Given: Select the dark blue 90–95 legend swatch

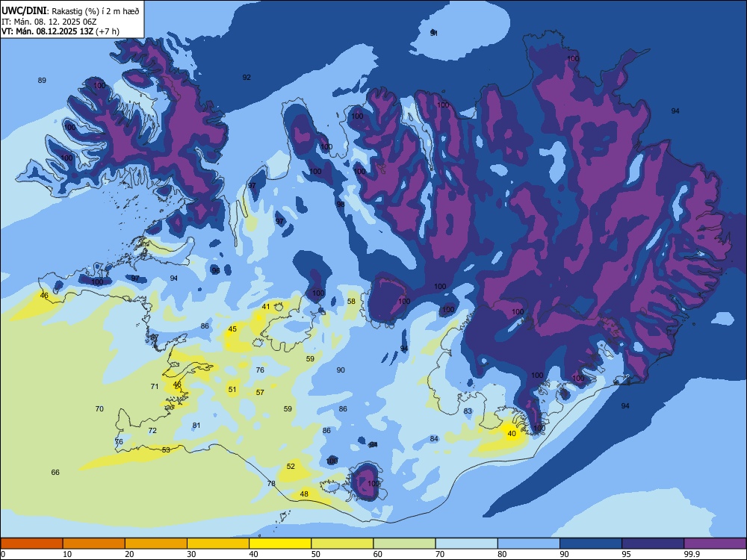Looking at the screenshot, I should (x=591, y=544).
